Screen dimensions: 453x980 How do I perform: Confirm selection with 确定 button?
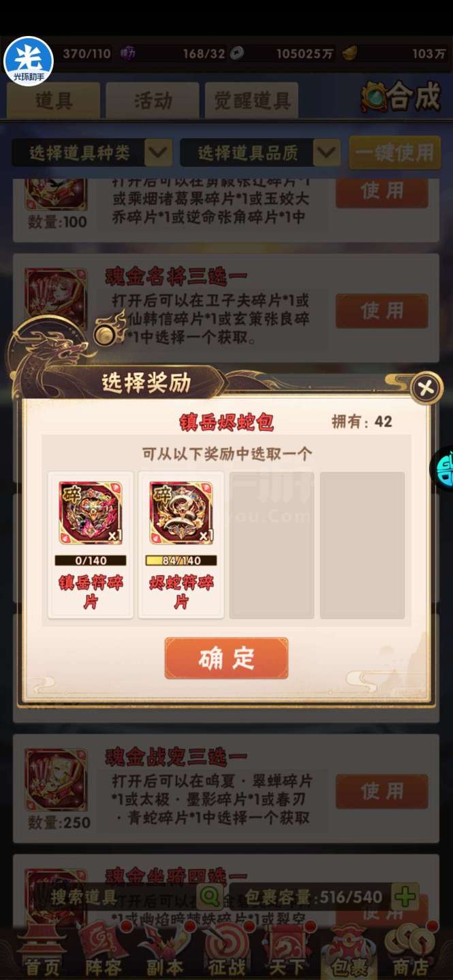226,657
